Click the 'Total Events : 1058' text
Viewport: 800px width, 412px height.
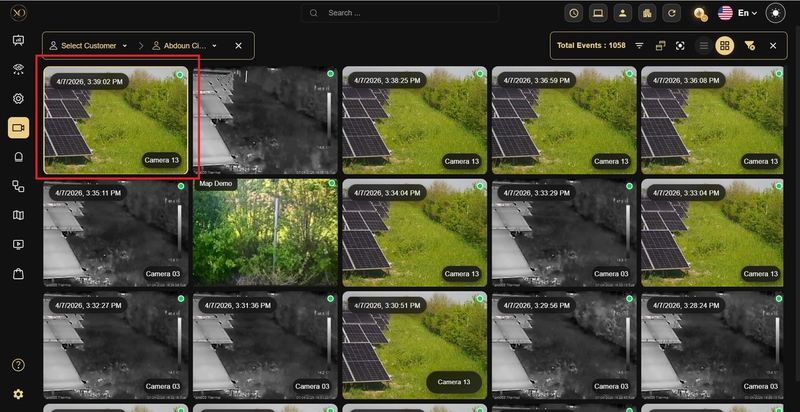pos(591,45)
